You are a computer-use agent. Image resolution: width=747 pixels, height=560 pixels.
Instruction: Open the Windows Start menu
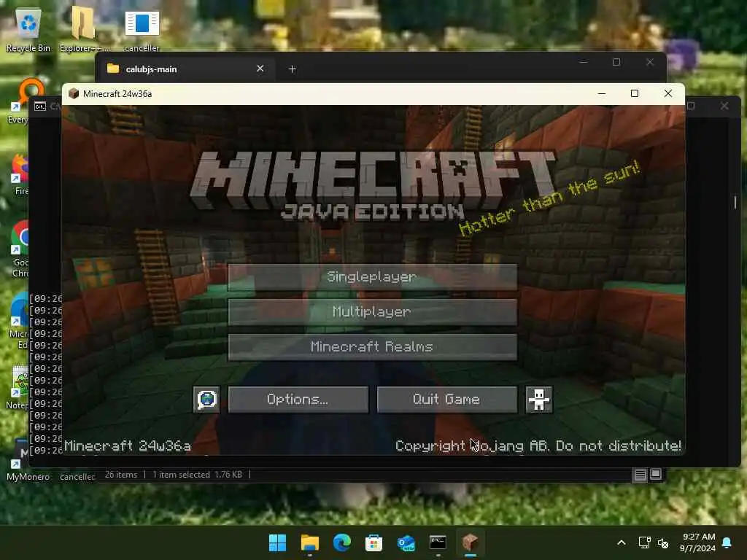277,542
